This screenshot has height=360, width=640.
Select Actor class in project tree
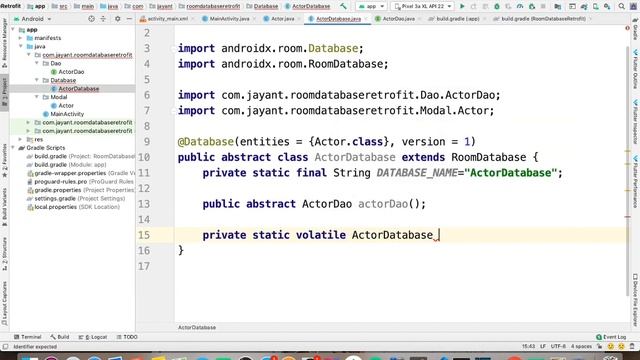click(62, 106)
